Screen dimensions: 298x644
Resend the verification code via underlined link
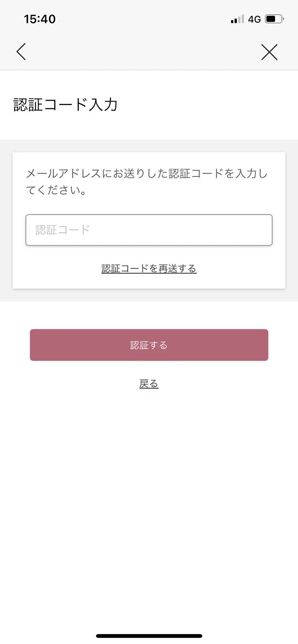click(x=149, y=269)
